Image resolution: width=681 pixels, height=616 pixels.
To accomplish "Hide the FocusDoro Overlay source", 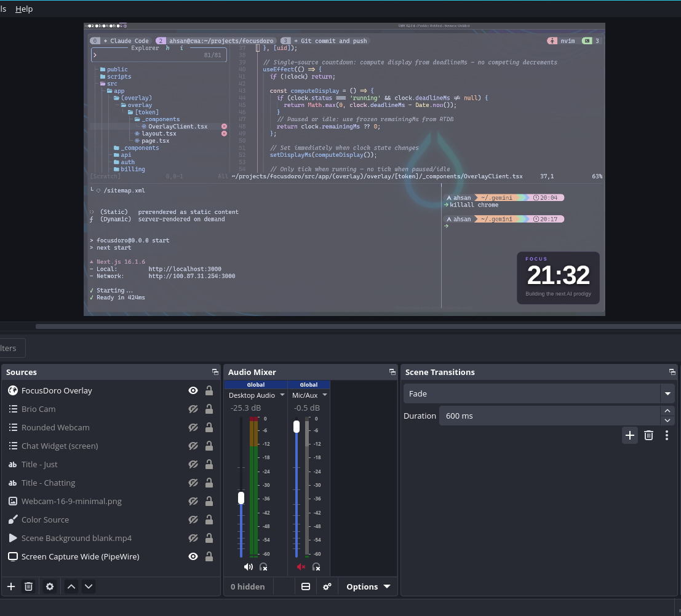I will tap(193, 390).
